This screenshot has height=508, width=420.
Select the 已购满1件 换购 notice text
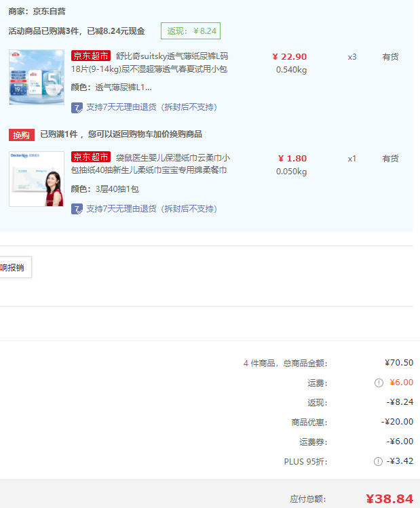(121, 134)
